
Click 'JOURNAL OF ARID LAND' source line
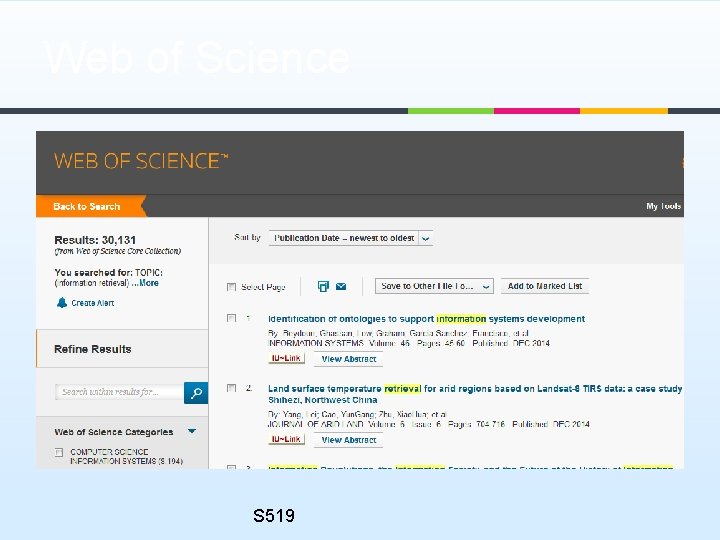(428, 424)
